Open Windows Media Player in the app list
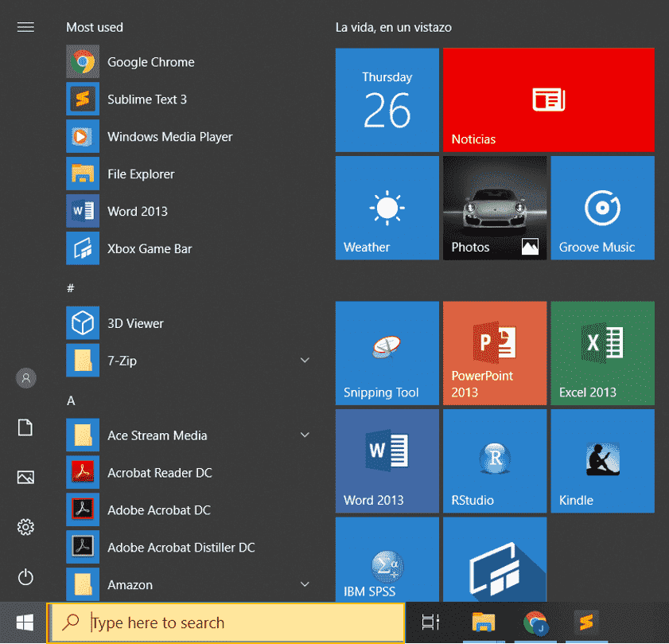Viewport: 669px width, 644px height. click(190, 136)
